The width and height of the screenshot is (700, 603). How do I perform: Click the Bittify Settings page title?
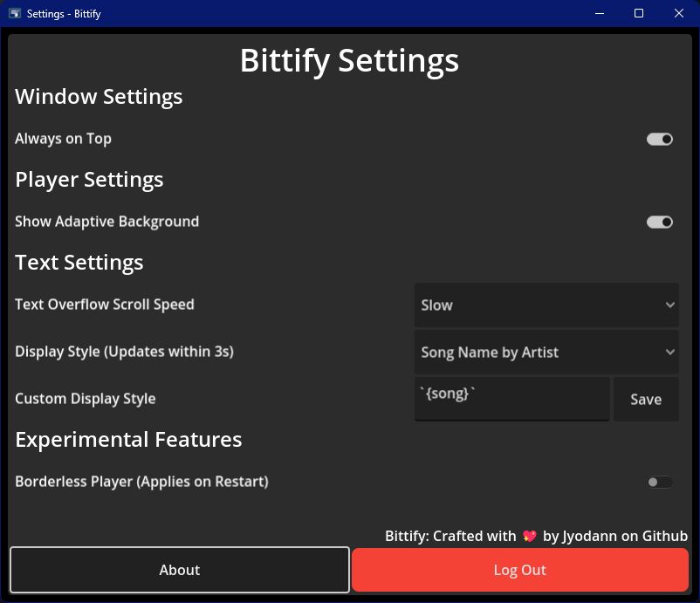pyautogui.click(x=349, y=60)
